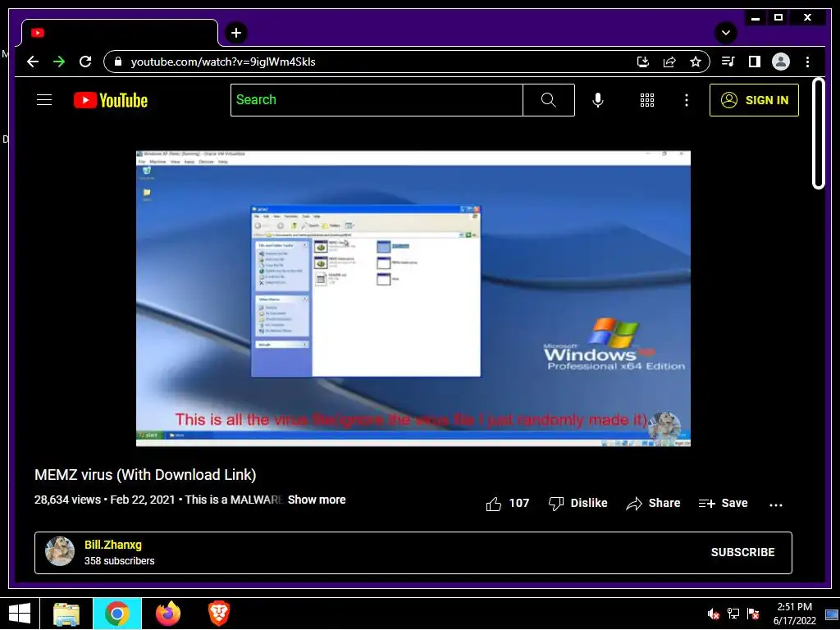Launch Firefox from taskbar
Viewport: 840px width, 630px height.
pos(168,614)
